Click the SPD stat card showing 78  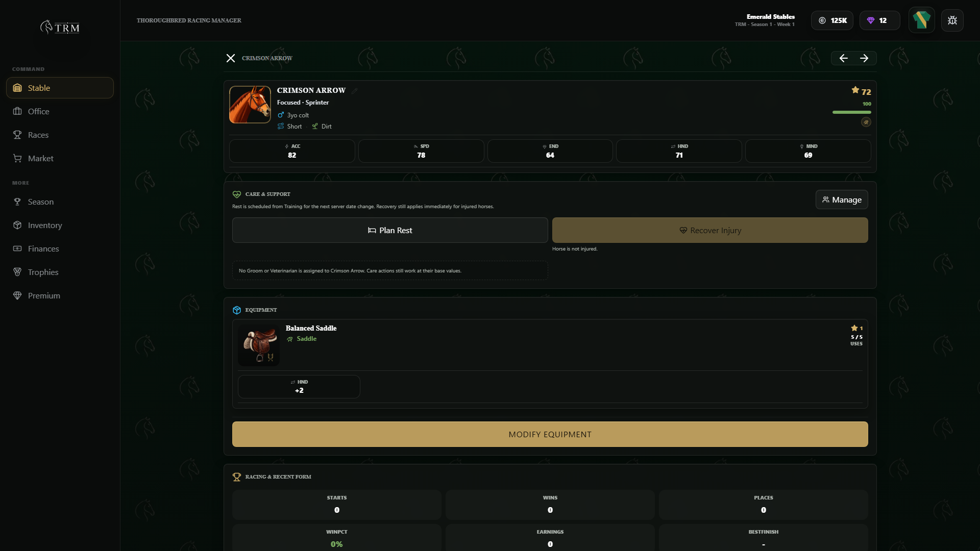pyautogui.click(x=421, y=151)
